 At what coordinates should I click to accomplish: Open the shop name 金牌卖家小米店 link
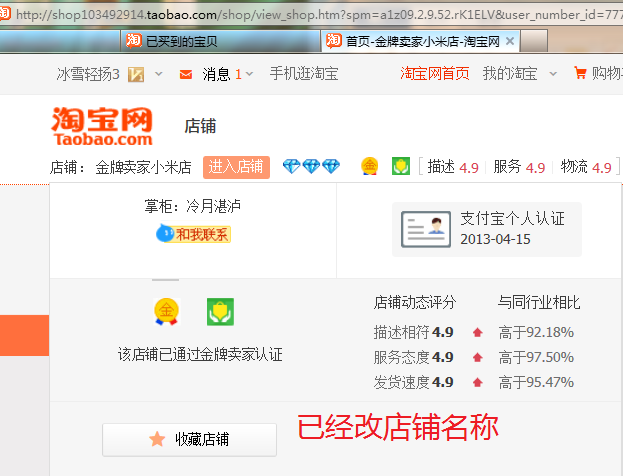pos(143,167)
